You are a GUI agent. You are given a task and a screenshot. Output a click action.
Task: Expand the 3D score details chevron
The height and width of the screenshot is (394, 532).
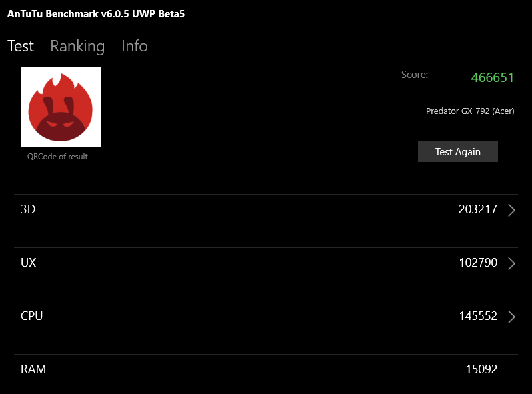(511, 210)
